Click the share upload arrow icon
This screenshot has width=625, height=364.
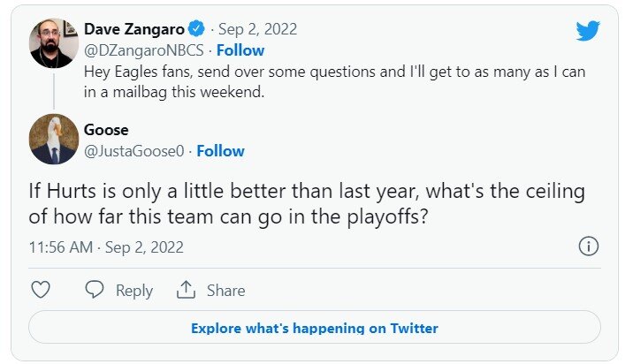point(186,290)
